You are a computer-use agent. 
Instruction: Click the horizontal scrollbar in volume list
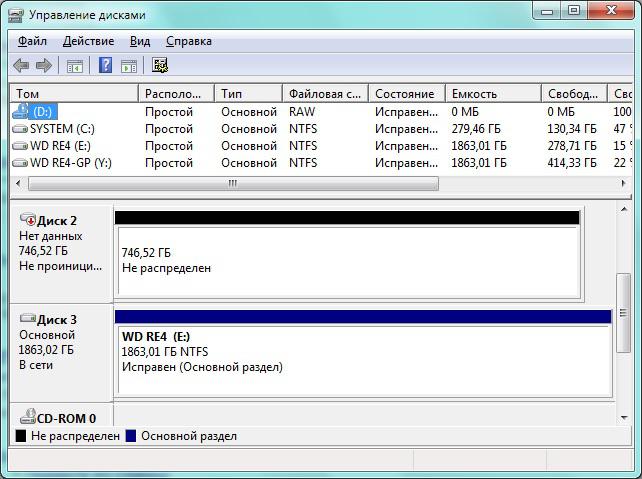(232, 184)
